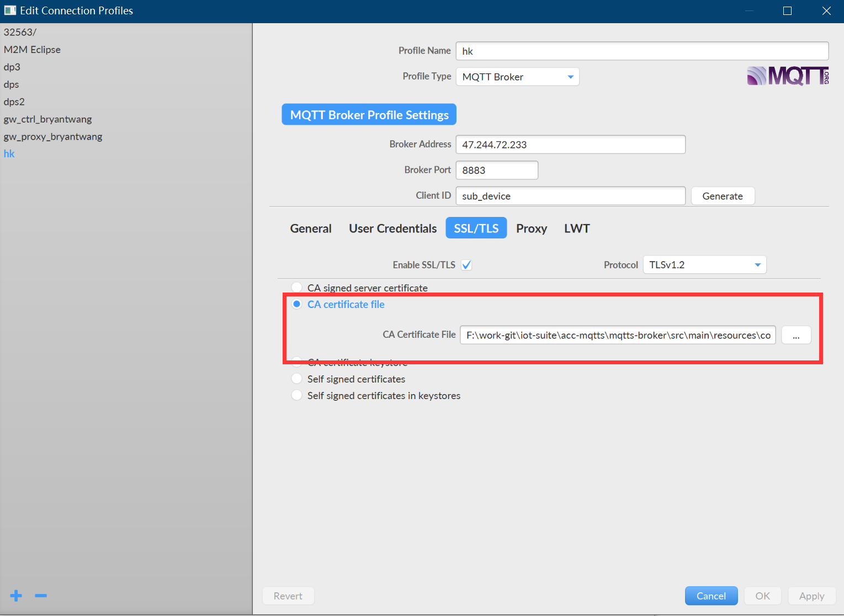This screenshot has height=616, width=844.
Task: Click the Revert button
Action: click(288, 596)
